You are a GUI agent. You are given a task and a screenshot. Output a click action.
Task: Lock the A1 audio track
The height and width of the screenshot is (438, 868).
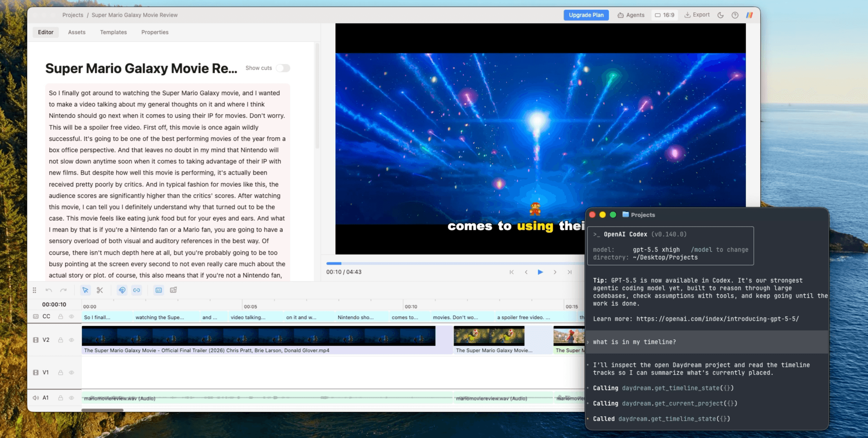coord(61,398)
